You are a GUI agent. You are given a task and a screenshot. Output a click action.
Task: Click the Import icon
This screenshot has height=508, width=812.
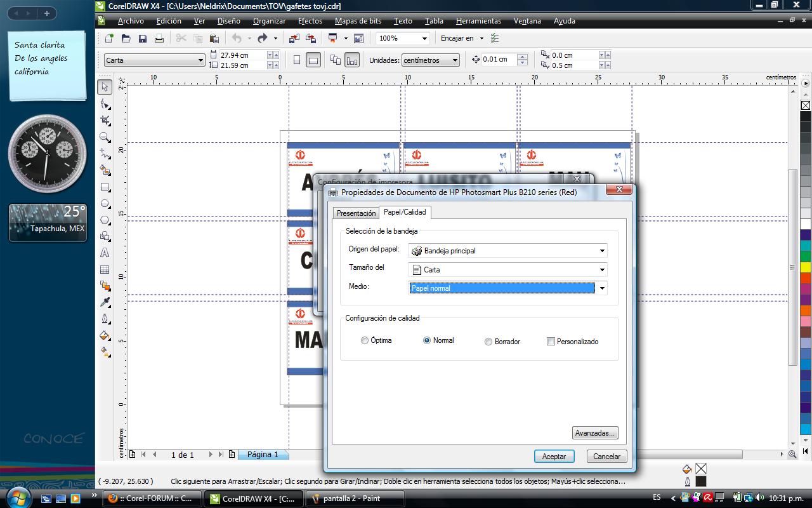tap(294, 38)
